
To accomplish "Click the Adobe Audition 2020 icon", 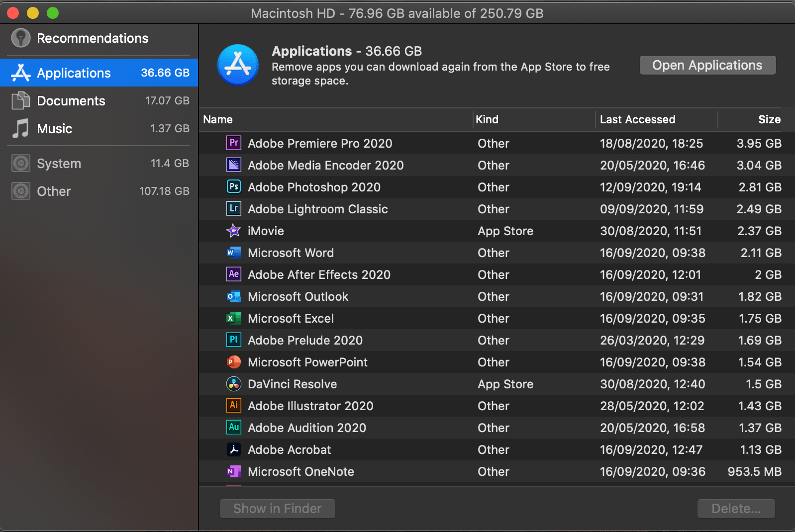I will coord(234,428).
